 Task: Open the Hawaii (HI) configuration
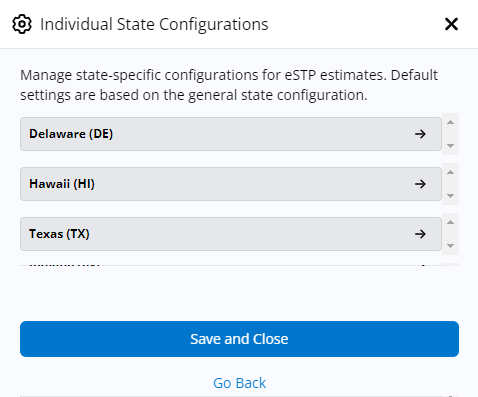(x=231, y=184)
